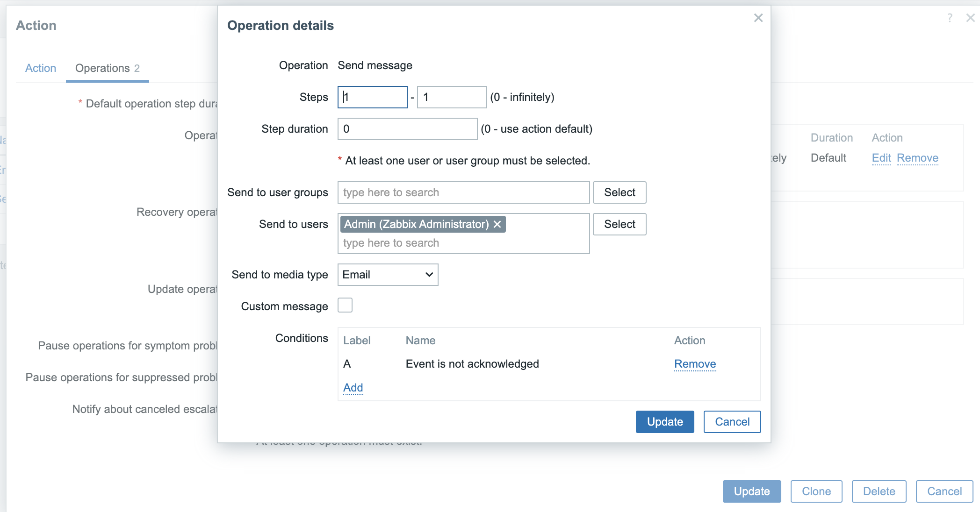
Task: Click the Step duration input
Action: (407, 129)
